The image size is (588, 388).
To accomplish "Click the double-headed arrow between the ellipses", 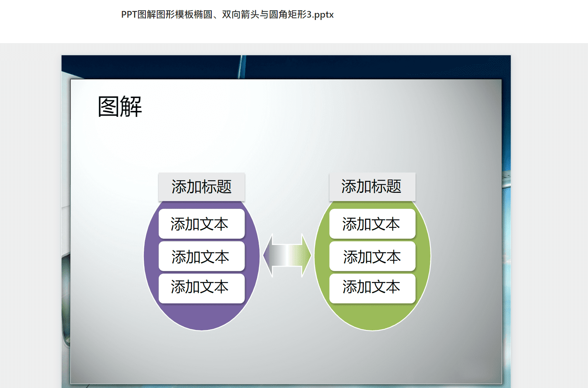I will [287, 256].
